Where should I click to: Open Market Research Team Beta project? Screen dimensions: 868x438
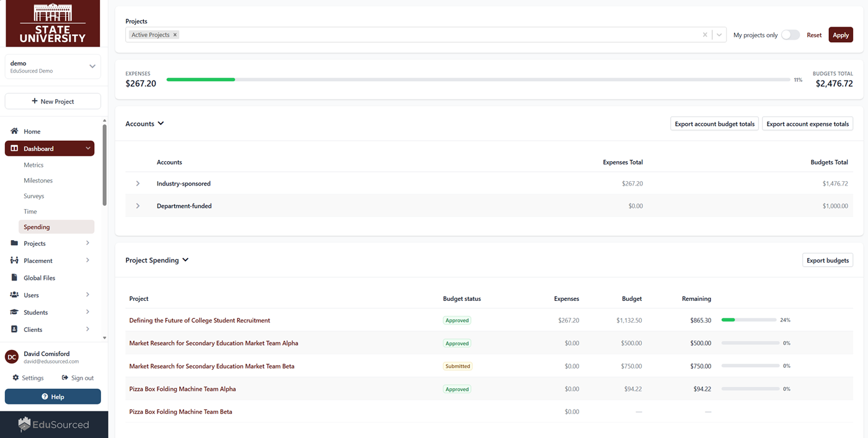pos(211,366)
